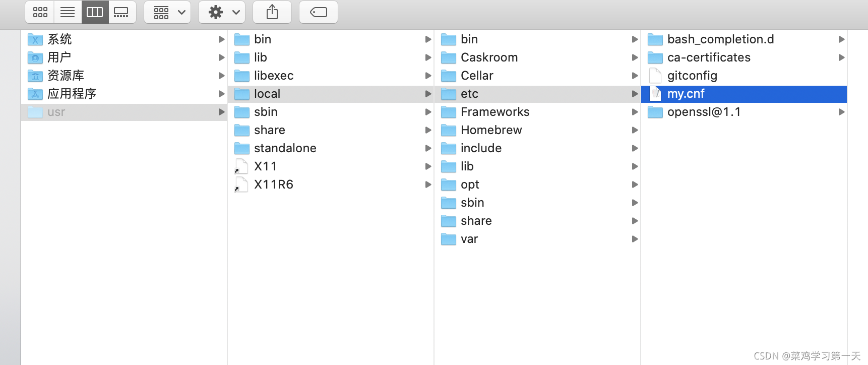The image size is (868, 365).
Task: Select the ca-certificates folder name
Action: (x=709, y=57)
